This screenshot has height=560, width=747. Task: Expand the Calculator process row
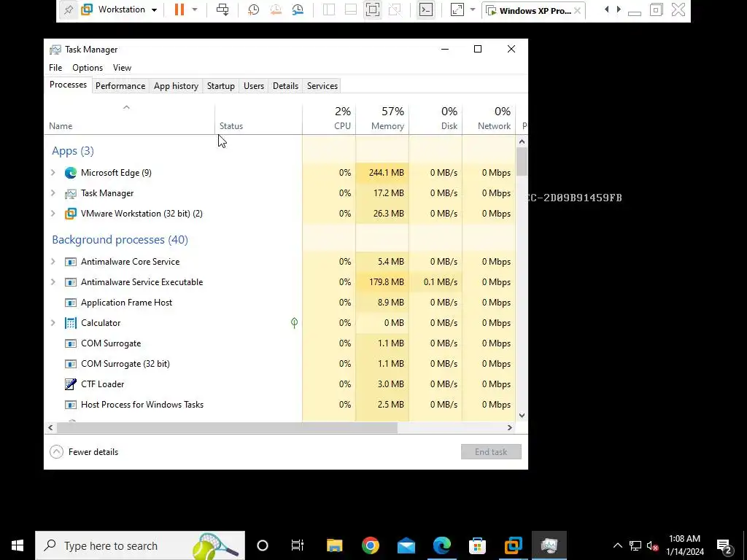coord(53,323)
